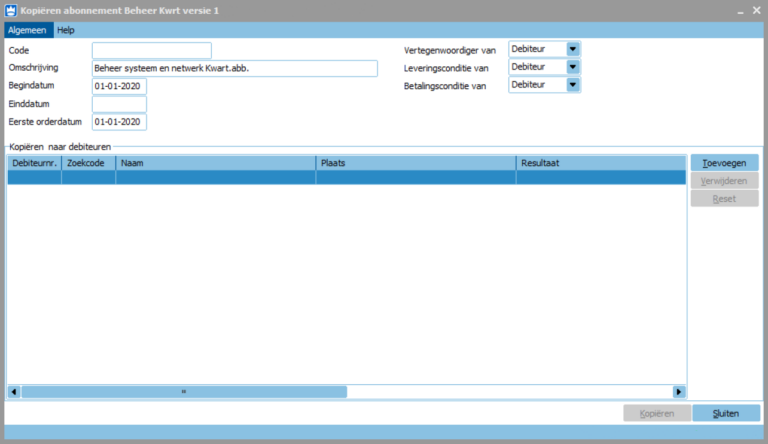768x444 pixels.
Task: Click the horizontal scrollbar left arrow
Action: pos(14,392)
